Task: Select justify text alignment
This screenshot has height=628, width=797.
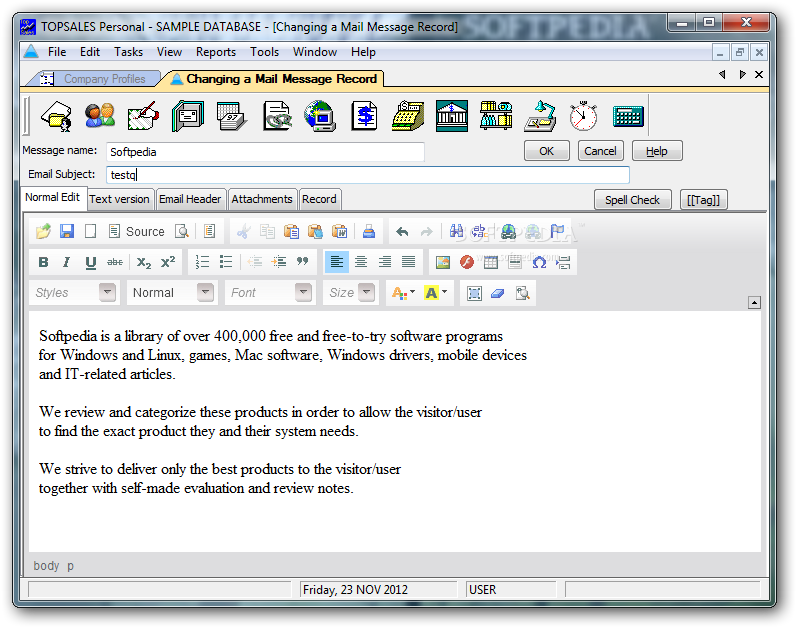Action: point(409,262)
